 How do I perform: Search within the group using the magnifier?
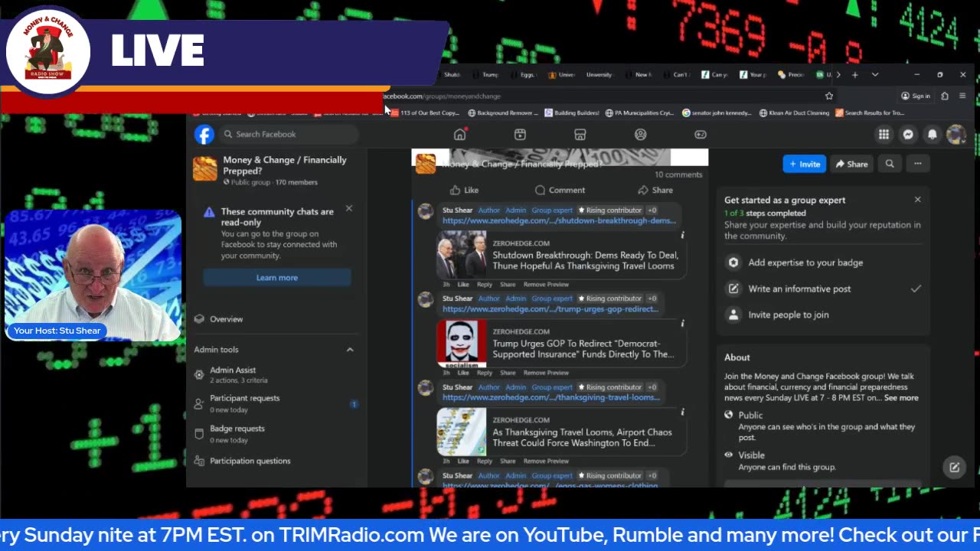(x=890, y=164)
